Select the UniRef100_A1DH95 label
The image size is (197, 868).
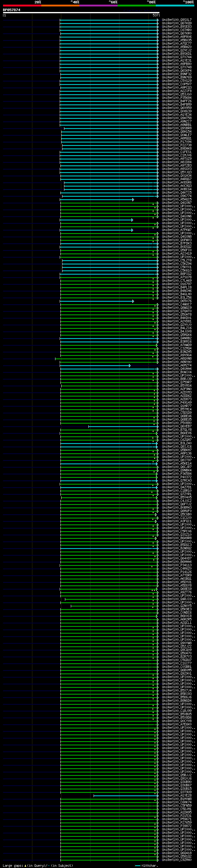[177, 812]
